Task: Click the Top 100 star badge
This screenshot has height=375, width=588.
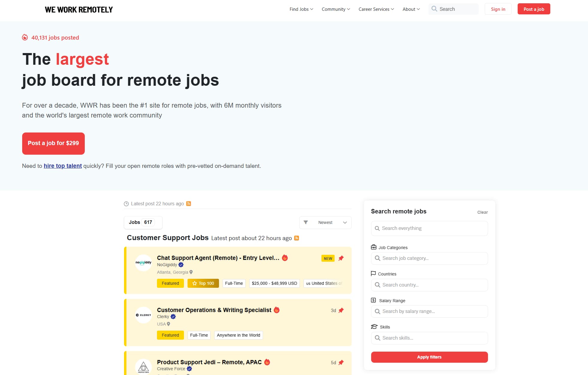Action: tap(203, 283)
